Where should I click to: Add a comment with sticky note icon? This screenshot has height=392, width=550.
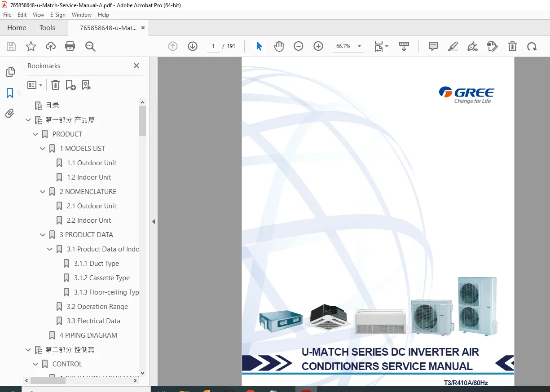pyautogui.click(x=433, y=46)
